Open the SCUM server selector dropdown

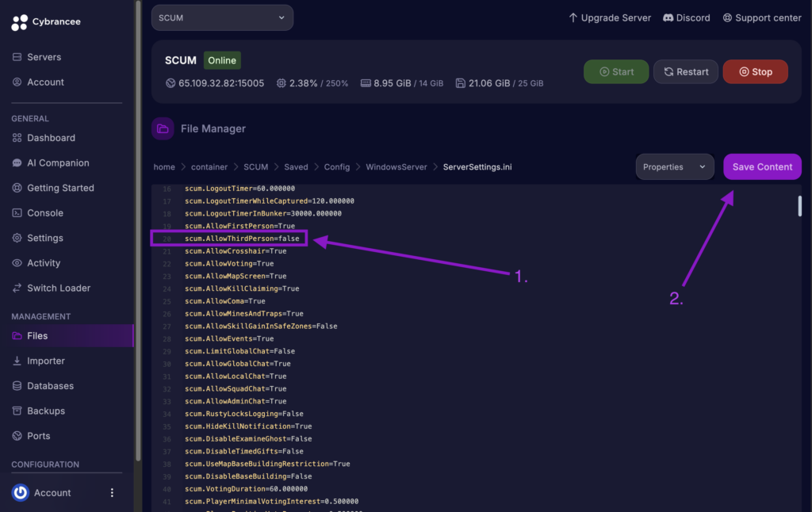222,17
